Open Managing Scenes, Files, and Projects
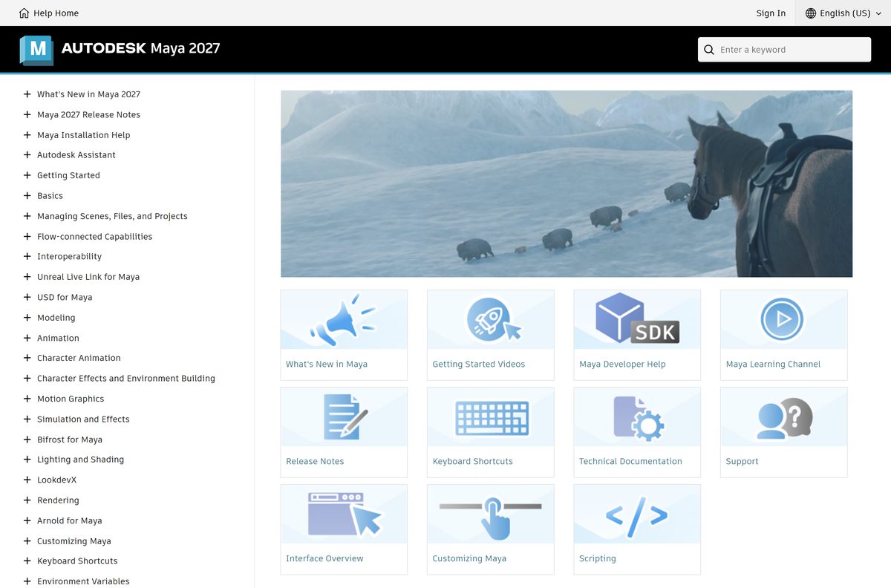The image size is (891, 588). click(112, 216)
